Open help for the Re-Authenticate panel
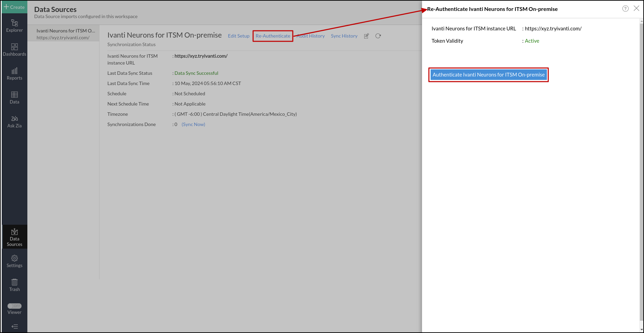Viewport: 644px width, 333px height. 626,8
